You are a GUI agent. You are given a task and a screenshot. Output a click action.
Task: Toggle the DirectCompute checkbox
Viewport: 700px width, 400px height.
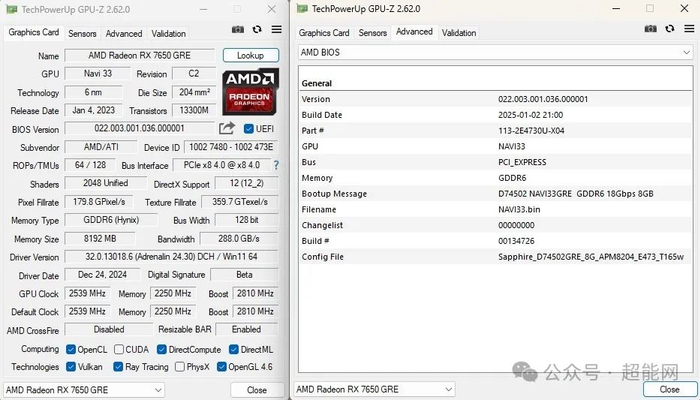tap(162, 349)
